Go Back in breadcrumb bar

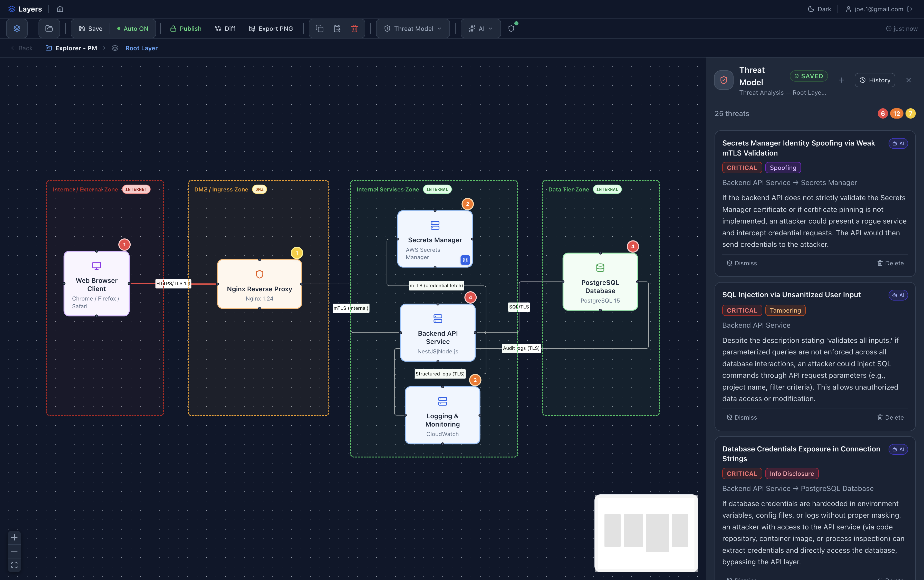[x=22, y=48]
